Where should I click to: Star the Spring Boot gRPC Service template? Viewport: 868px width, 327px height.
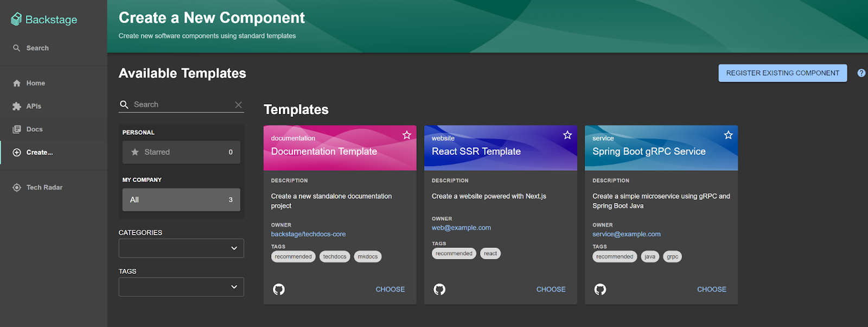728,135
